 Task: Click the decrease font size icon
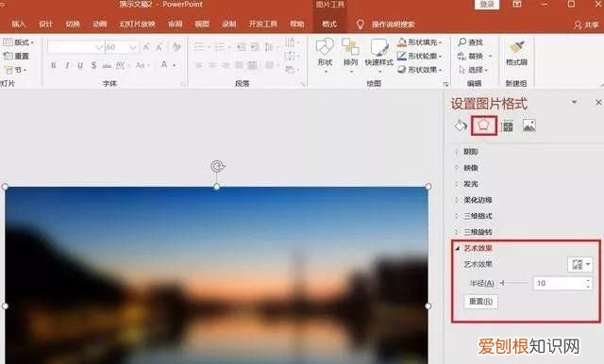point(159,47)
